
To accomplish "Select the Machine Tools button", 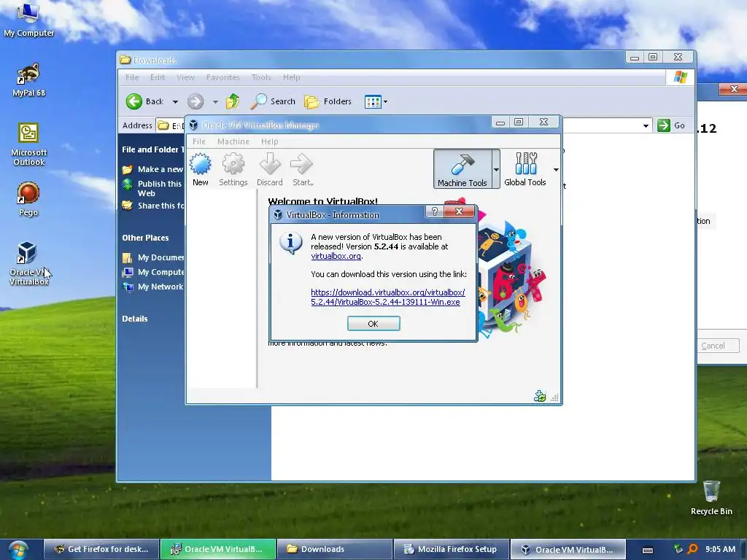I will click(462, 169).
